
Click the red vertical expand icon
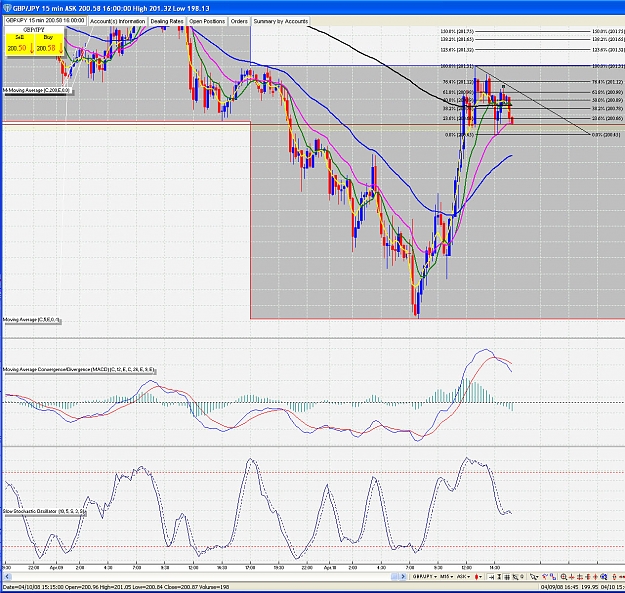point(588,577)
